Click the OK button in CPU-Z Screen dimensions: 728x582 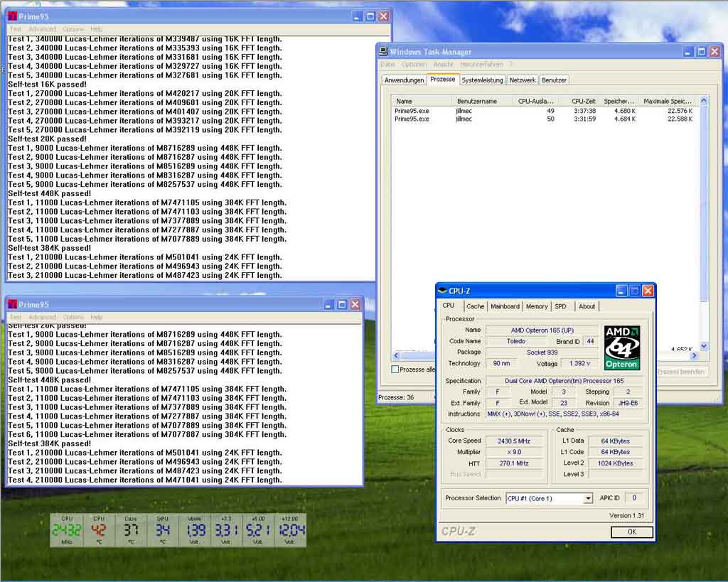point(632,532)
